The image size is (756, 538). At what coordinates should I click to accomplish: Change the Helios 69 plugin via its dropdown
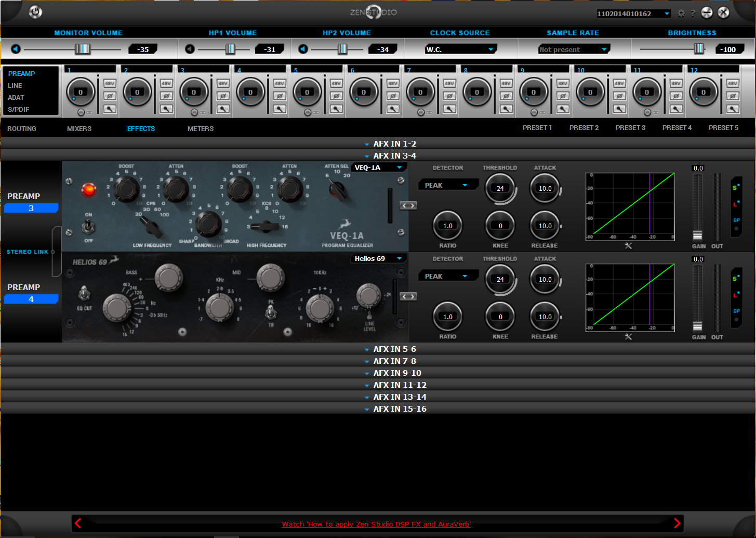pos(400,258)
